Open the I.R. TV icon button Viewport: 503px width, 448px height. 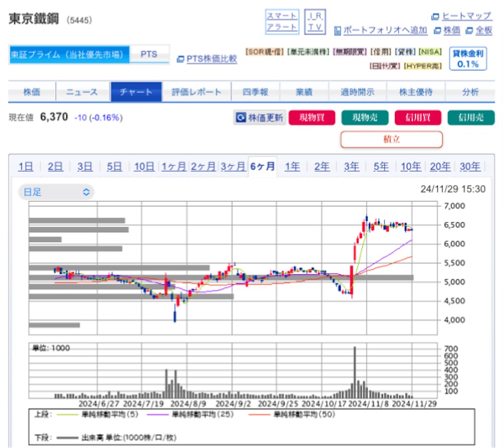315,22
